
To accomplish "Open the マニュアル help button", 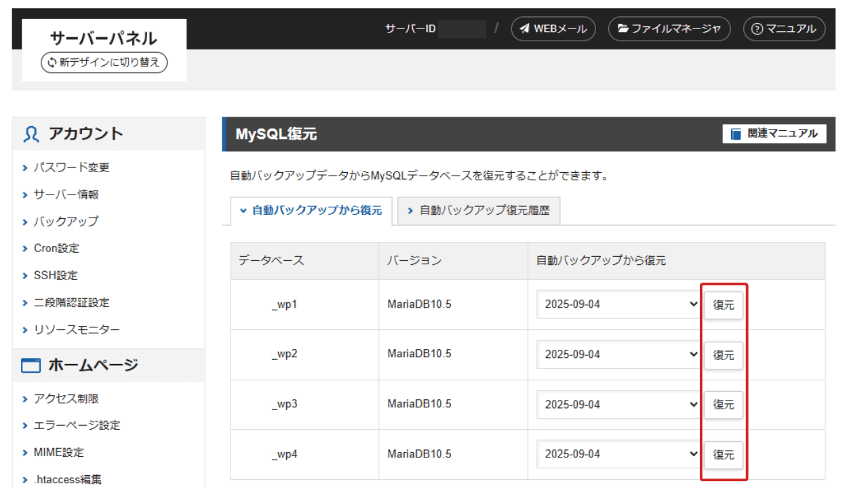I will coord(784,29).
